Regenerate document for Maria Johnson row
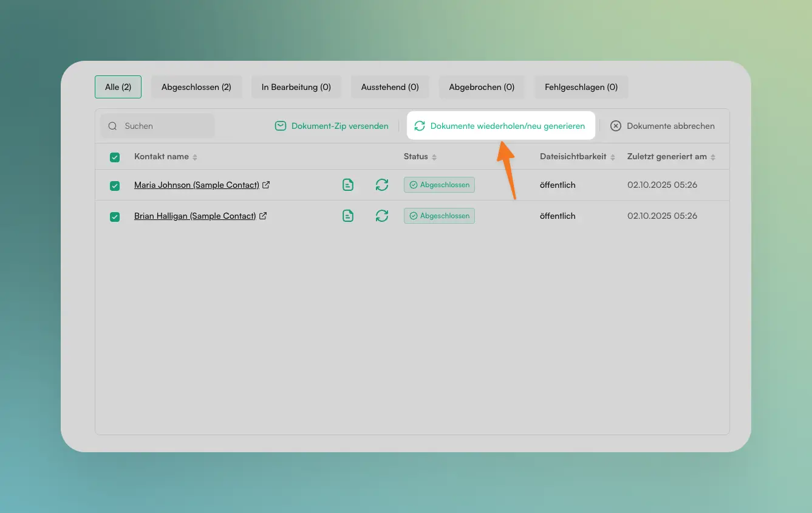Image resolution: width=812 pixels, height=513 pixels. point(382,185)
